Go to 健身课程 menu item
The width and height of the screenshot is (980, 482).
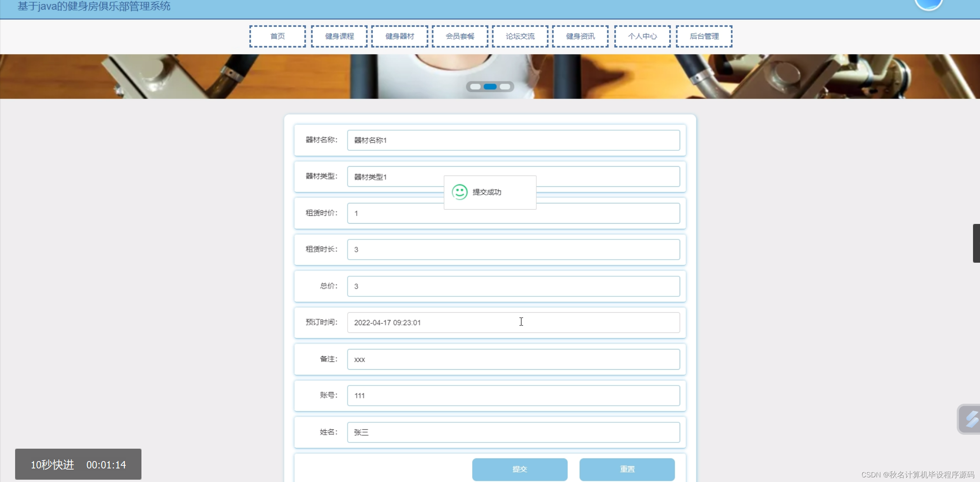point(339,36)
